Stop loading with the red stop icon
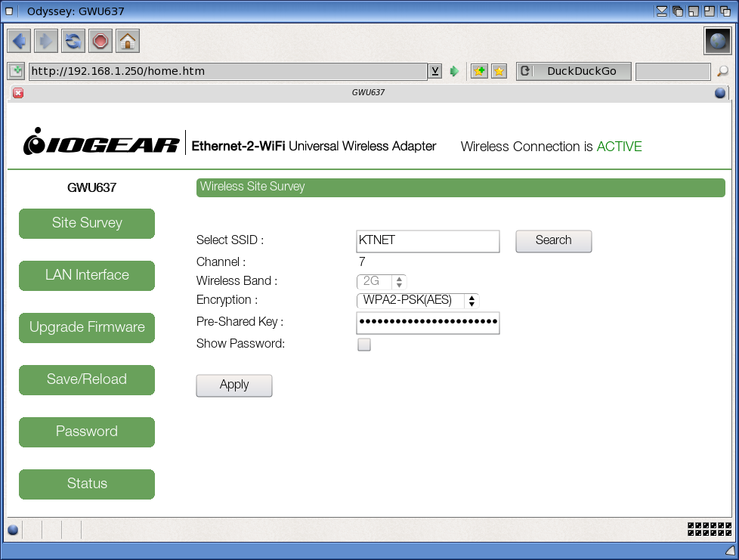 [100, 42]
